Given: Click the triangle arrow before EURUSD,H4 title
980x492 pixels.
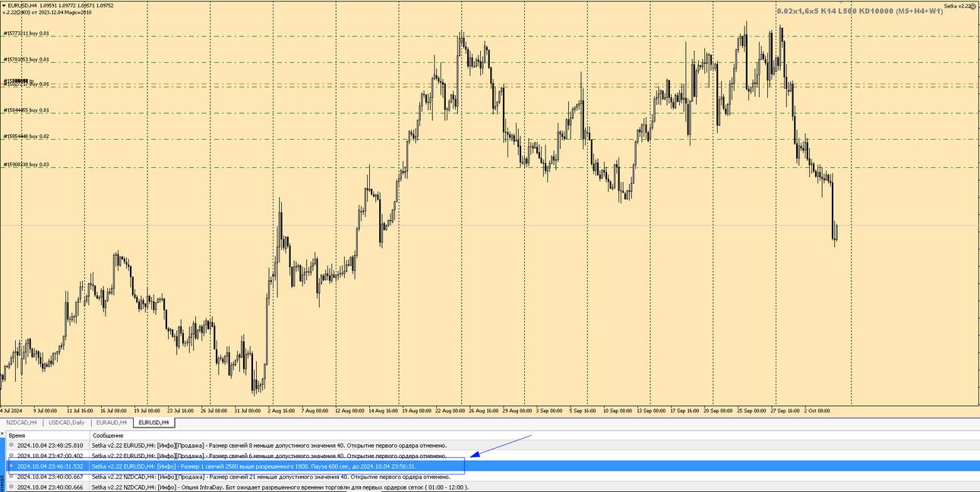Looking at the screenshot, I should pyautogui.click(x=3, y=5).
